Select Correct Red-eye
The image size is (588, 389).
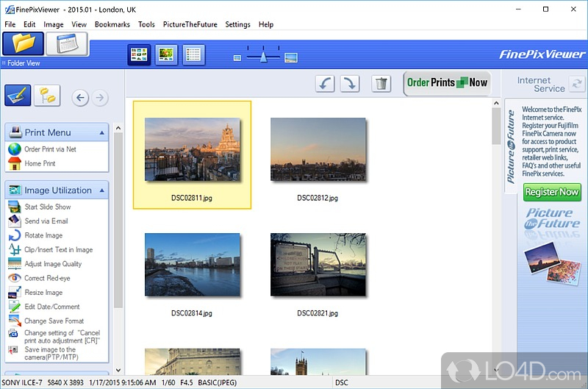pos(47,278)
